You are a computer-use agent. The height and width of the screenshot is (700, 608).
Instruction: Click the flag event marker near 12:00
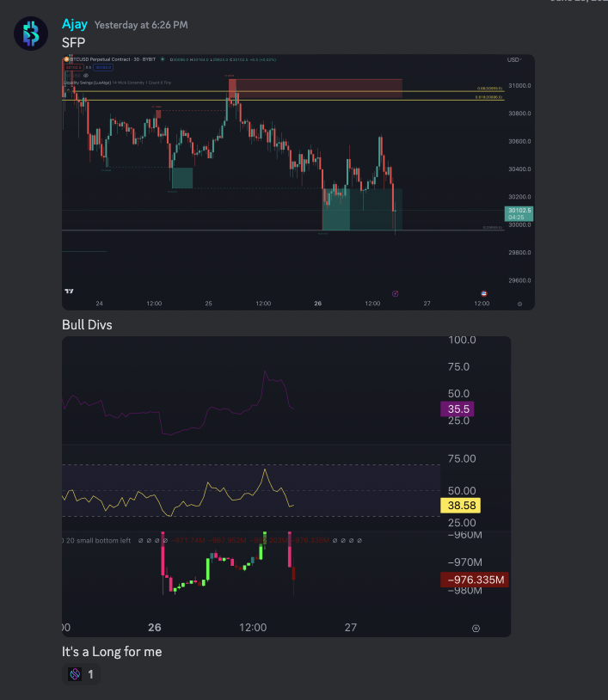484,294
